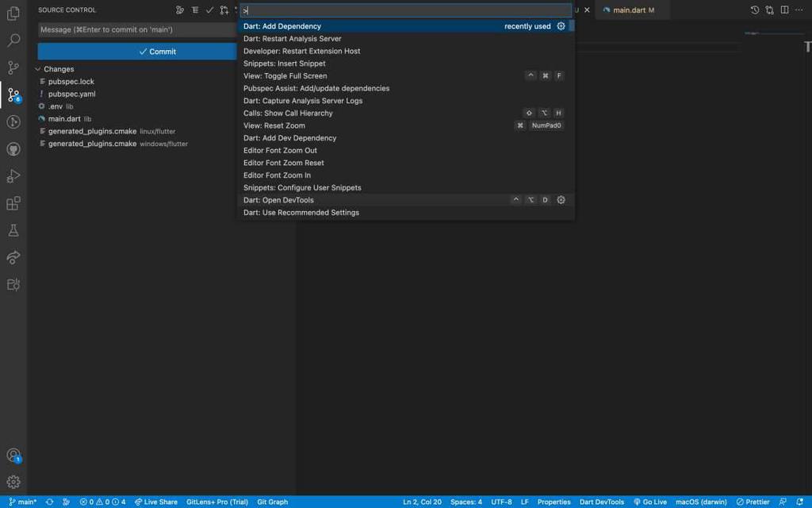Viewport: 812px width, 508px height.
Task: Click the gear icon beside Dart: Open DevTools
Action: pos(561,199)
